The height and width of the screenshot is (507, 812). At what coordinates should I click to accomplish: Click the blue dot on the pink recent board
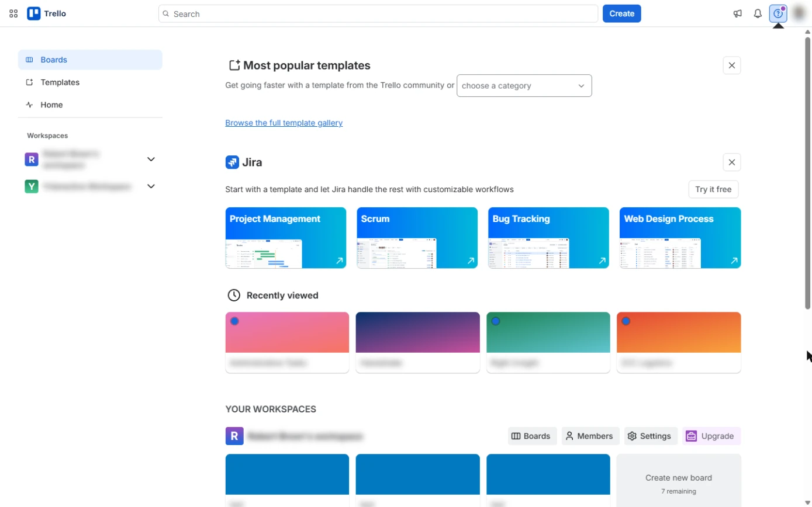click(x=234, y=321)
